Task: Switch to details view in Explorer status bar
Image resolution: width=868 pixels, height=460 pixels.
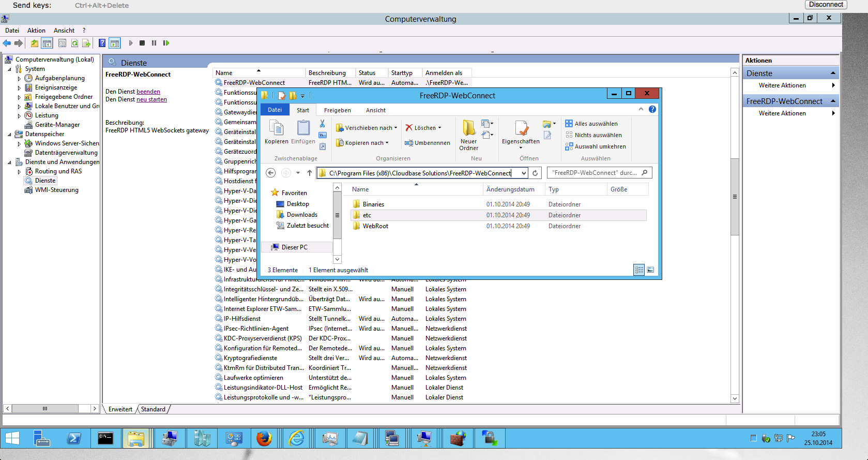Action: 639,270
